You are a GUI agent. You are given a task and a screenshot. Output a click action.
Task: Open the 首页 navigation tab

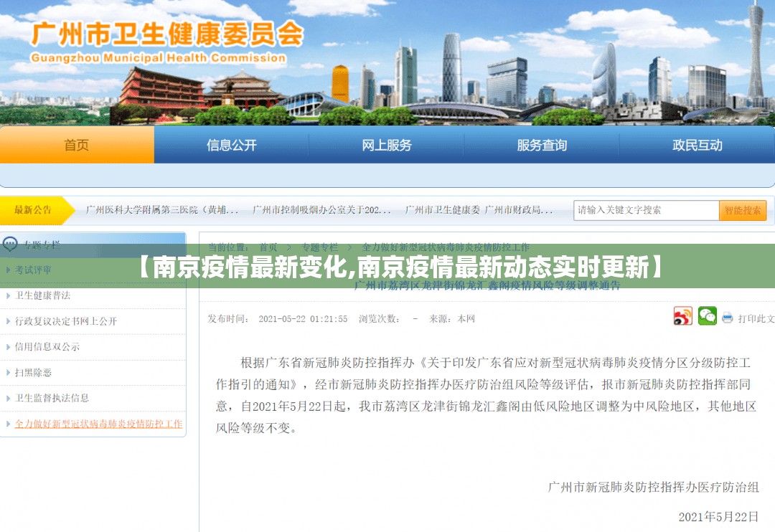click(77, 146)
